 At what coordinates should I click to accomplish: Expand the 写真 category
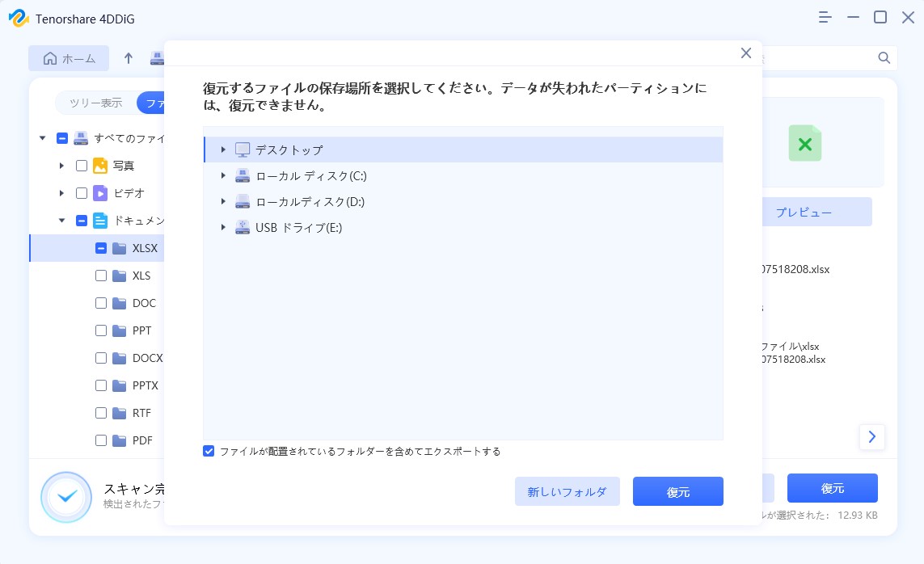61,166
